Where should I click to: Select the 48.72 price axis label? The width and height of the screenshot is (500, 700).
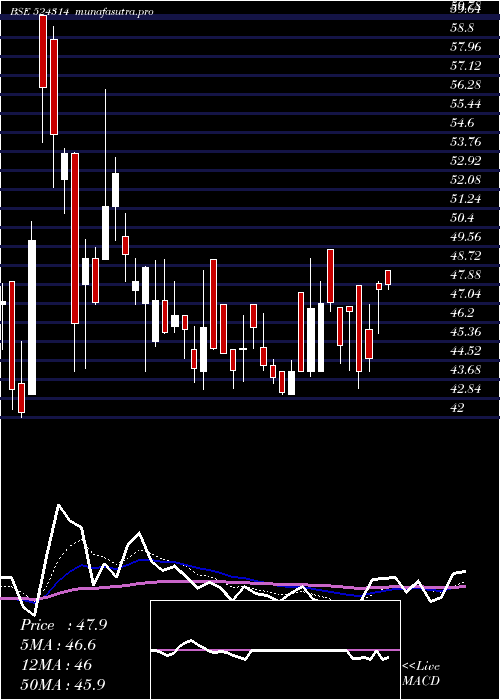click(x=466, y=256)
